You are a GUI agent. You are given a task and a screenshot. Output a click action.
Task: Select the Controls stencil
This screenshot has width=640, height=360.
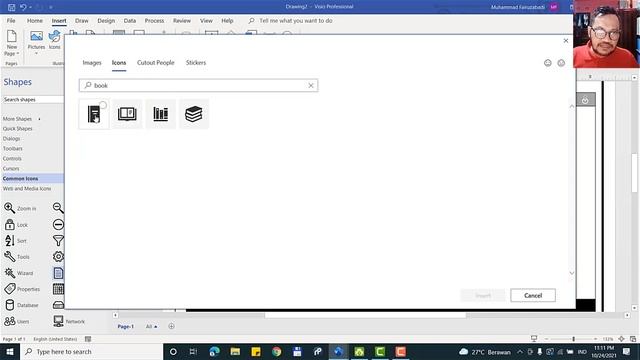12,158
